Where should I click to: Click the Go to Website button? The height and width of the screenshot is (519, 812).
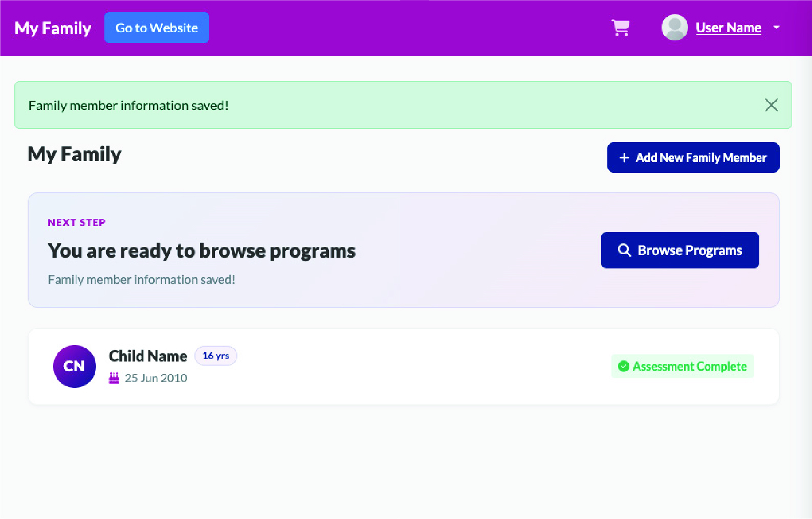[157, 28]
